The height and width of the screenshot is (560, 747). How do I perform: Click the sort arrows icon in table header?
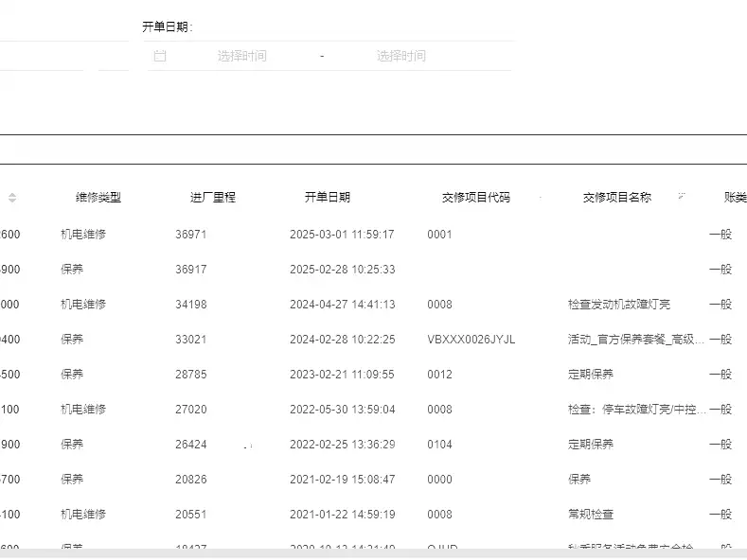pyautogui.click(x=12, y=198)
